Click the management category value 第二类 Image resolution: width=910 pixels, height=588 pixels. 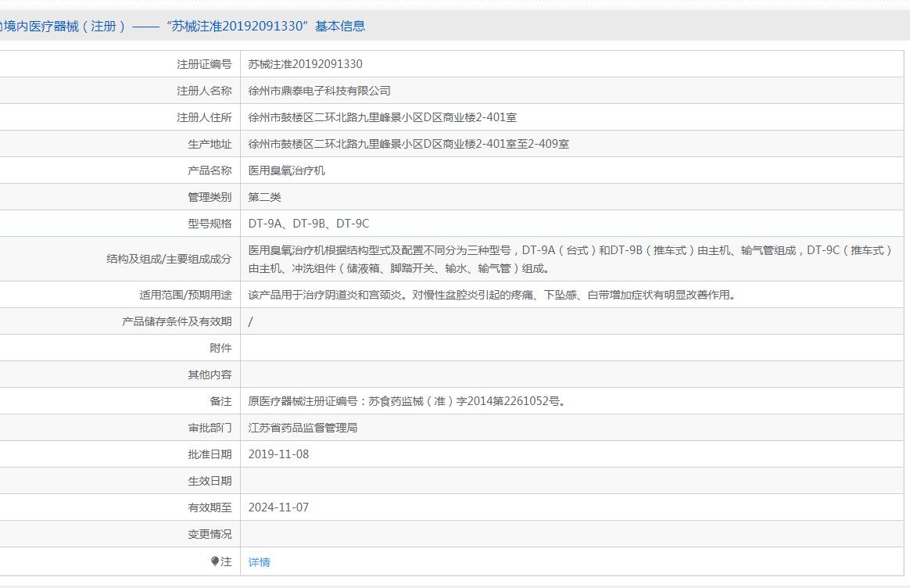264,197
